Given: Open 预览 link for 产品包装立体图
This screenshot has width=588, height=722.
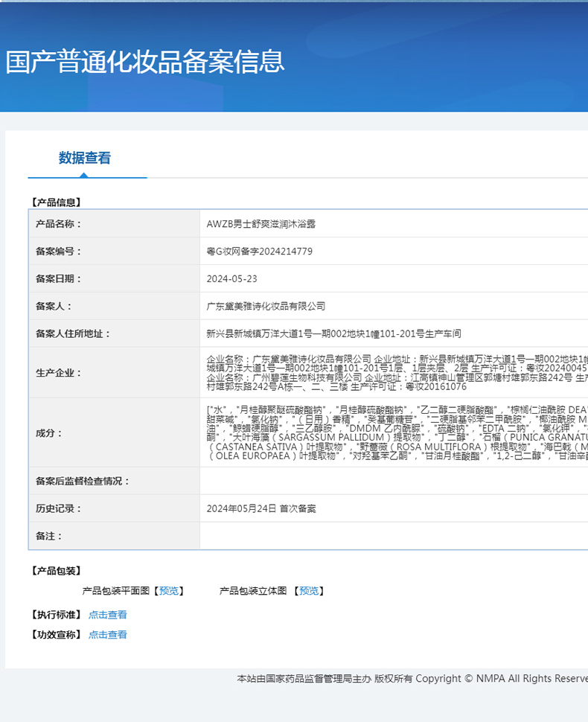Looking at the screenshot, I should coord(309,591).
